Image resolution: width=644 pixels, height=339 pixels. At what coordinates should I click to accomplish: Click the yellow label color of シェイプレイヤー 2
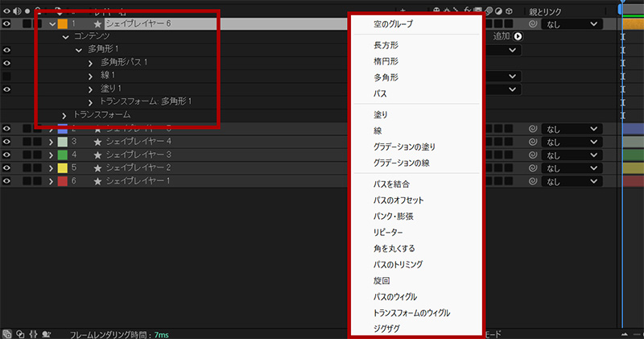click(x=63, y=168)
